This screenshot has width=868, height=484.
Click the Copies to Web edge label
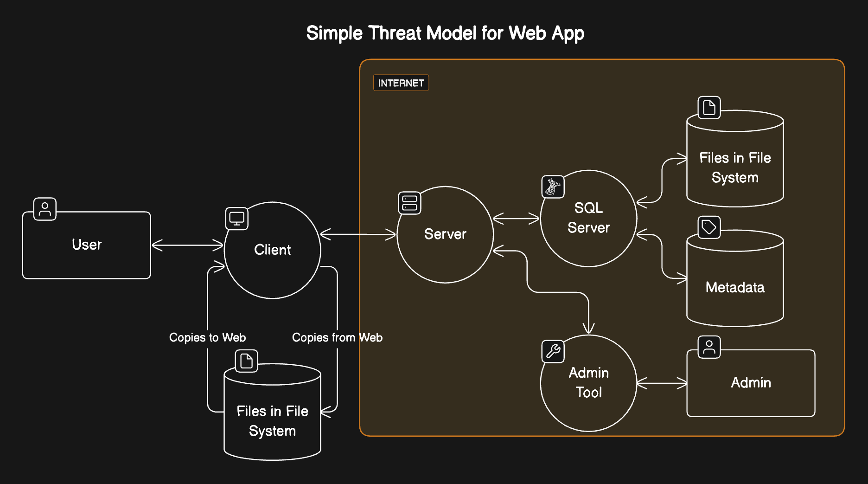207,337
